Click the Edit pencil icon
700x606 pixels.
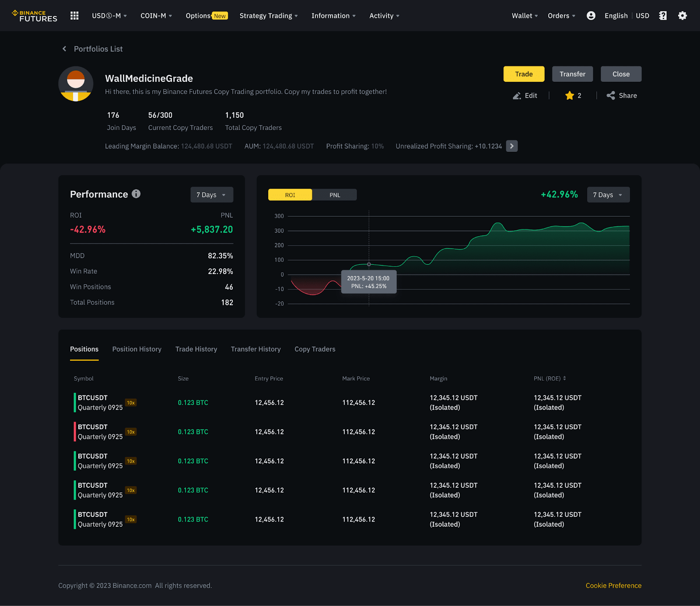[517, 95]
